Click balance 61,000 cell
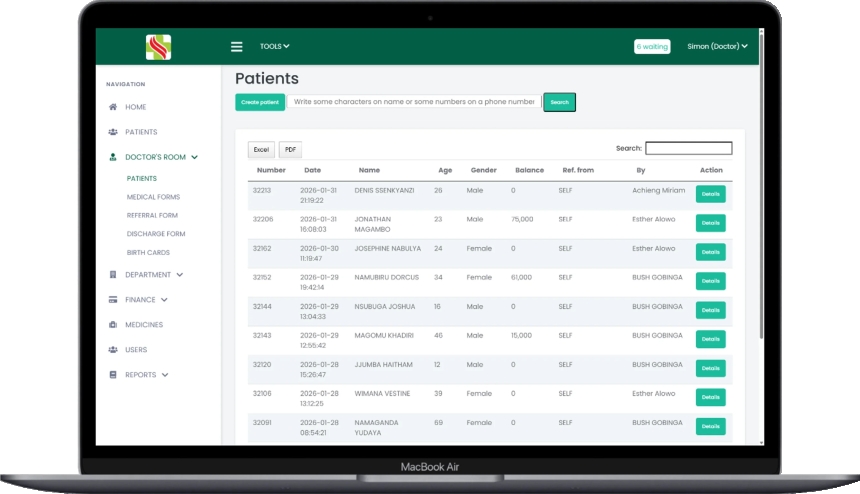Image resolution: width=860 pixels, height=494 pixels. click(522, 277)
